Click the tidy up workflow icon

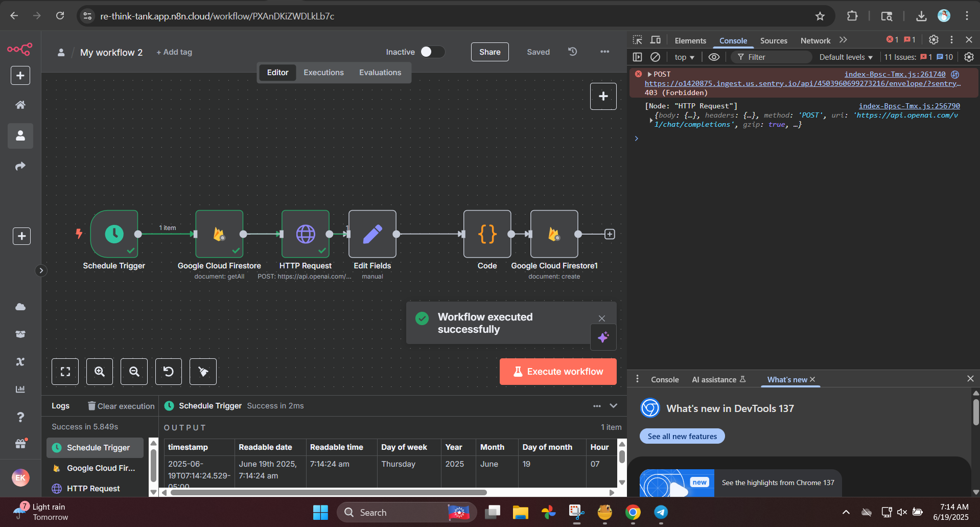tap(203, 372)
